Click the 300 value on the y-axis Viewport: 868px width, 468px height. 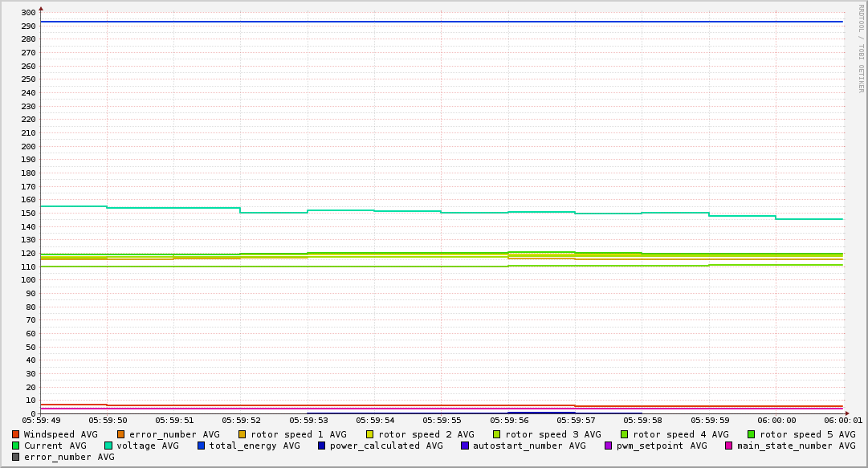pos(27,13)
